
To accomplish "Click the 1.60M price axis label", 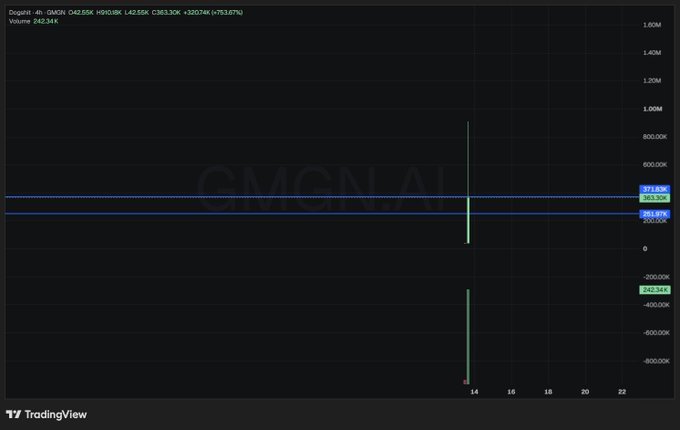I will point(652,25).
